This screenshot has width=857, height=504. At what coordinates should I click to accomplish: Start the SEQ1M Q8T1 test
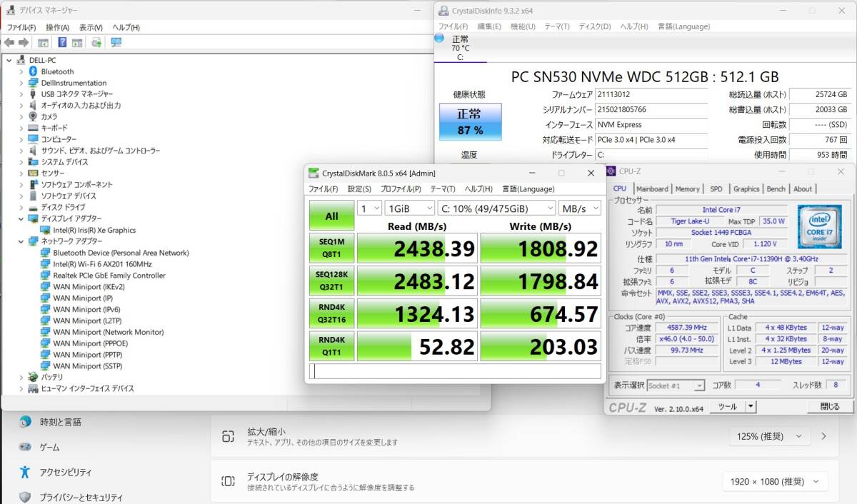click(x=331, y=247)
